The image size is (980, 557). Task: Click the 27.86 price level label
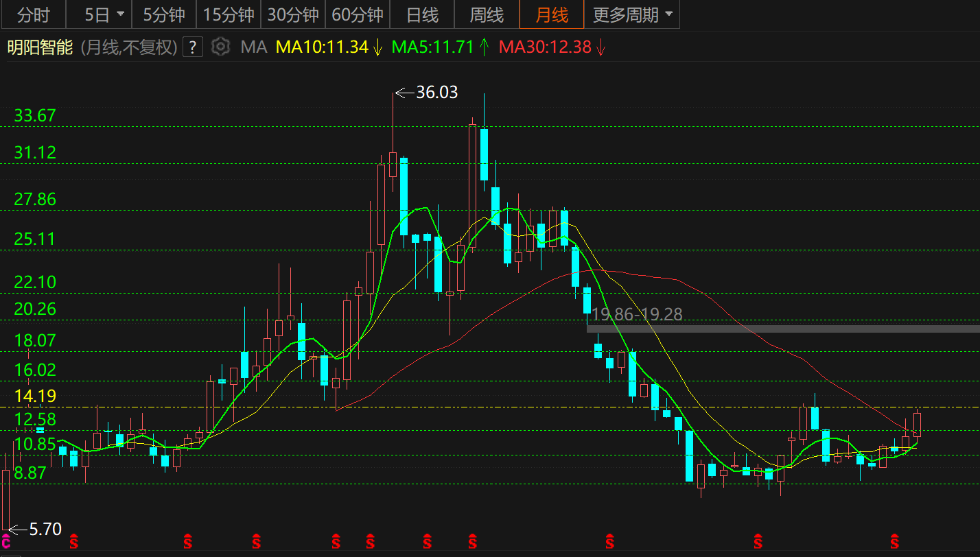[x=35, y=200]
